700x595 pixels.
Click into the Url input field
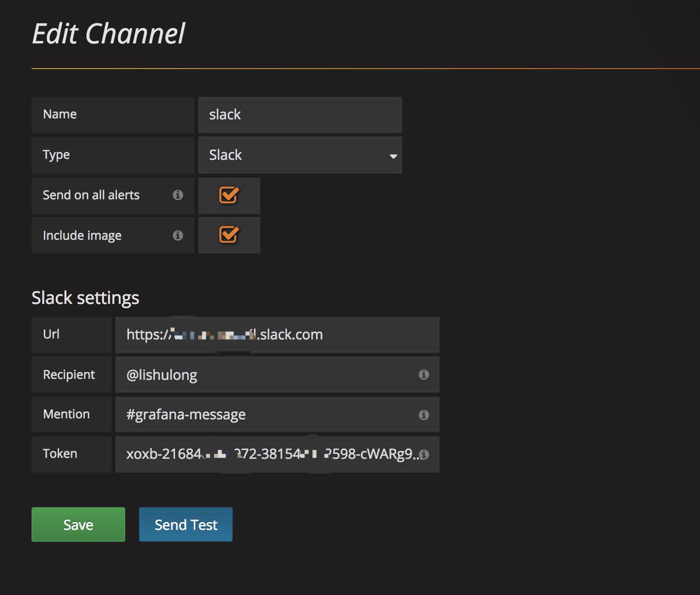(278, 335)
